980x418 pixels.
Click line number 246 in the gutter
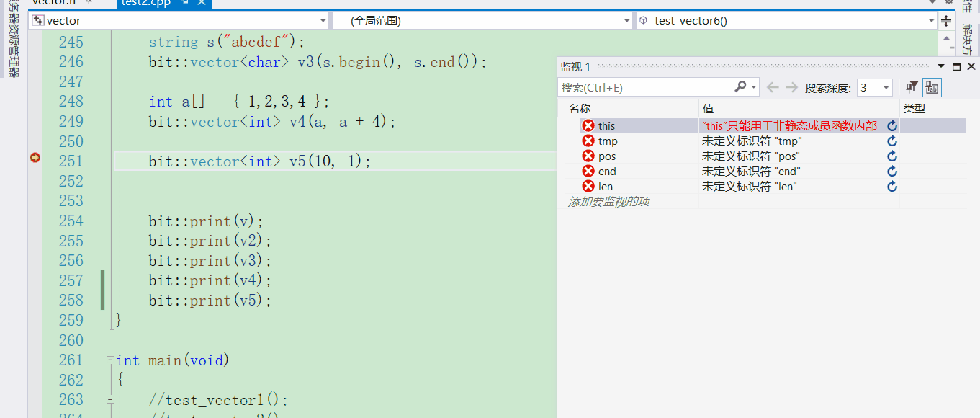pyautogui.click(x=71, y=62)
